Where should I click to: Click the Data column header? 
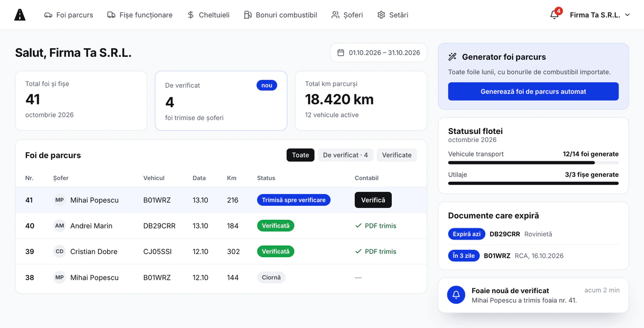click(x=199, y=178)
